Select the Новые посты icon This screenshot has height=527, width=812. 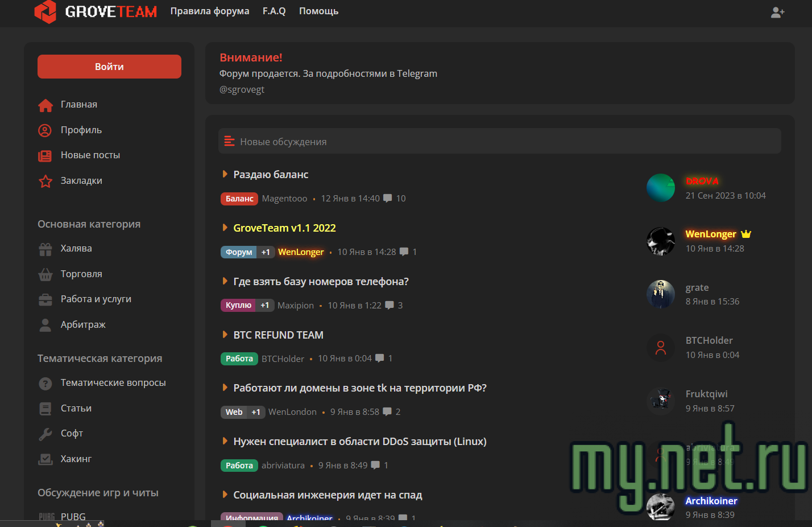45,155
